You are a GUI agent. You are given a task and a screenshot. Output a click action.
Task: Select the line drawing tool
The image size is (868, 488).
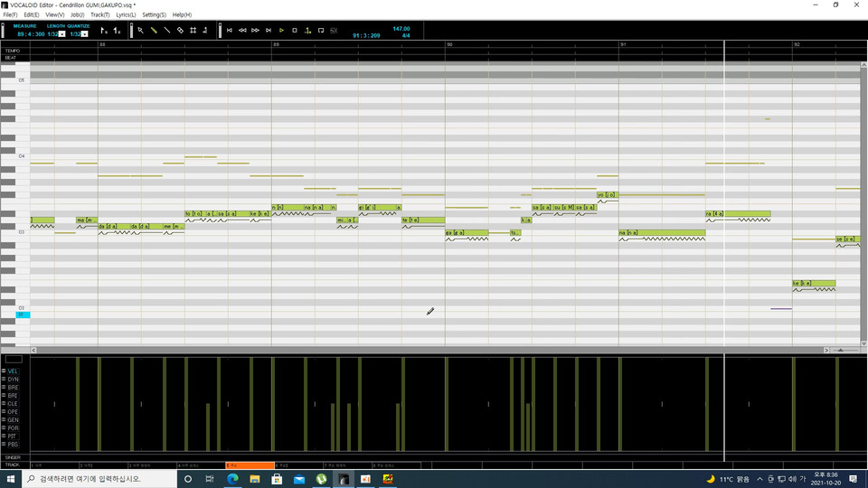pos(167,31)
